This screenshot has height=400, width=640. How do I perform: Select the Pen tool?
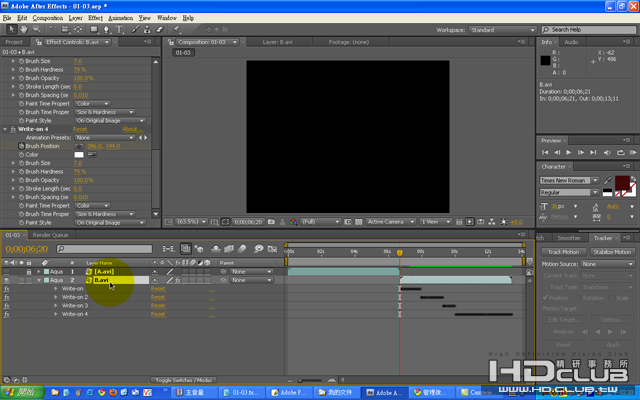point(107,29)
